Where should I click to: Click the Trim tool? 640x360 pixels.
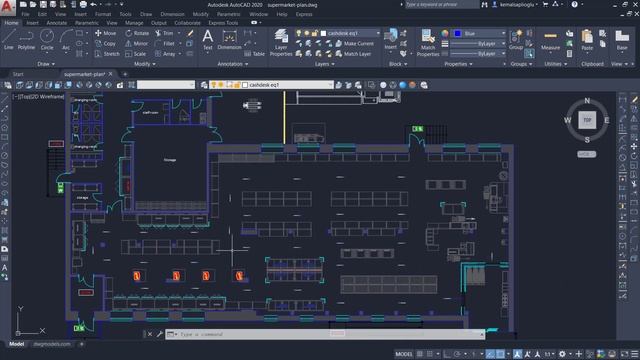(x=164, y=33)
